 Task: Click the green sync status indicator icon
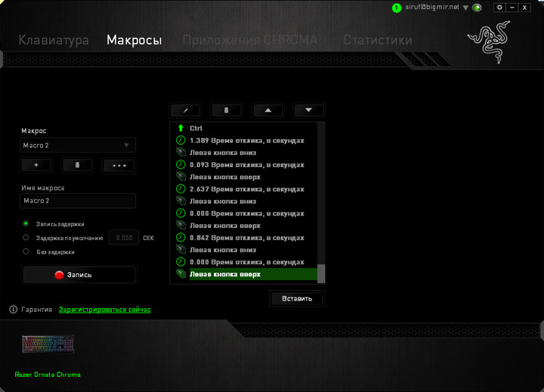478,8
